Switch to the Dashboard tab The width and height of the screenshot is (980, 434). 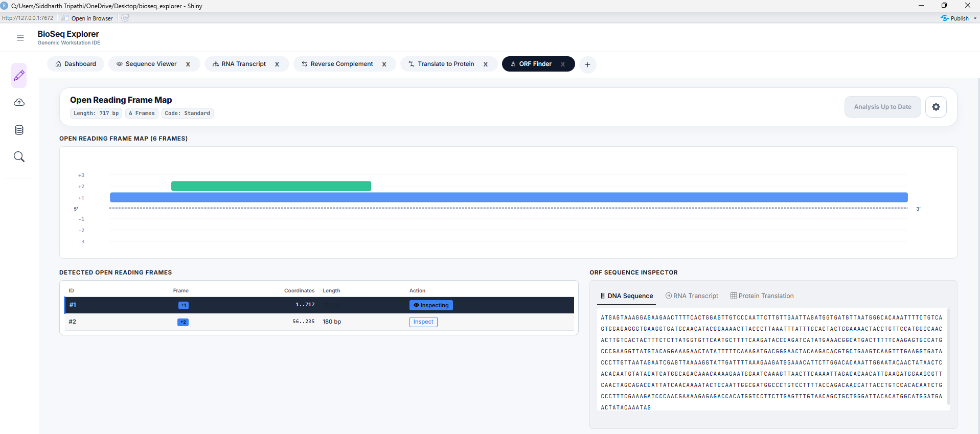pyautogui.click(x=76, y=64)
